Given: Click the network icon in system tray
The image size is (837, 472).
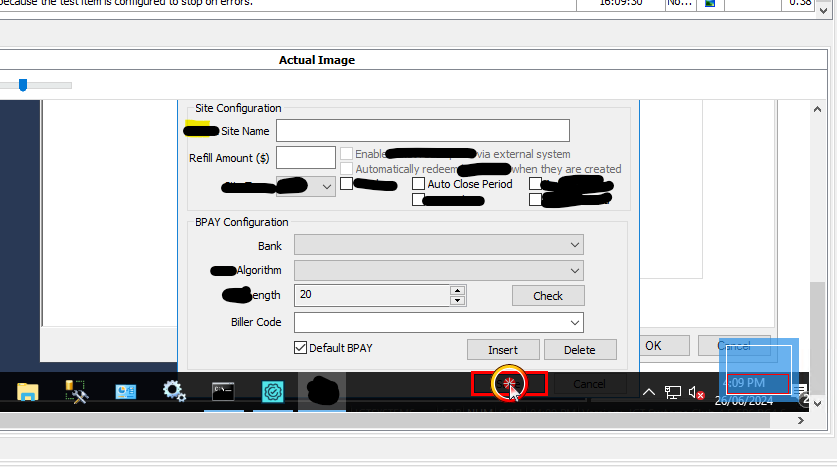Looking at the screenshot, I should click(x=674, y=393).
